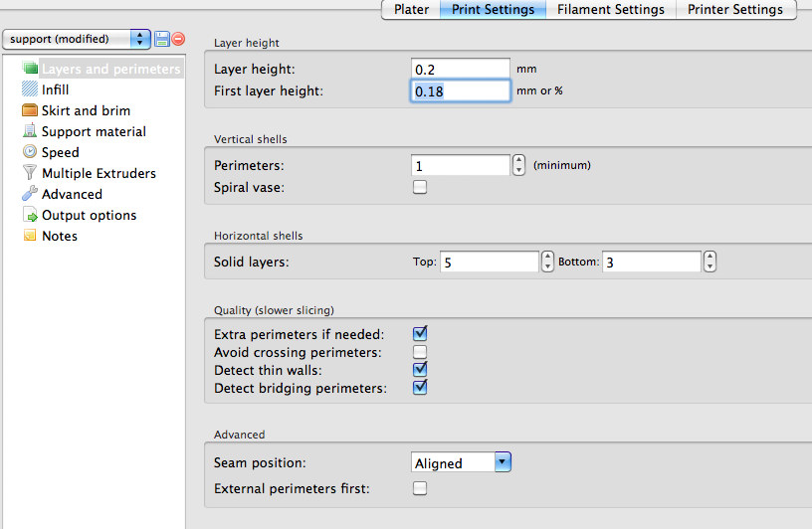Select the Print Settings tab

493,9
